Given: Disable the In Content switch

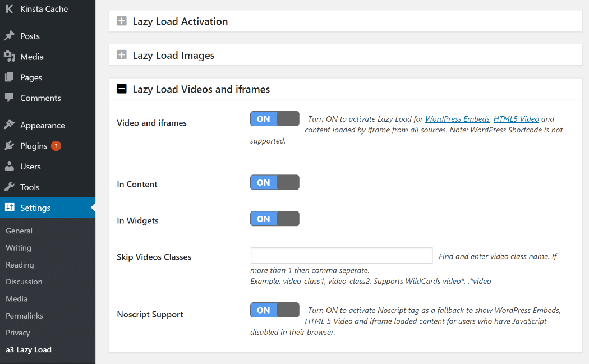Looking at the screenshot, I should [274, 182].
